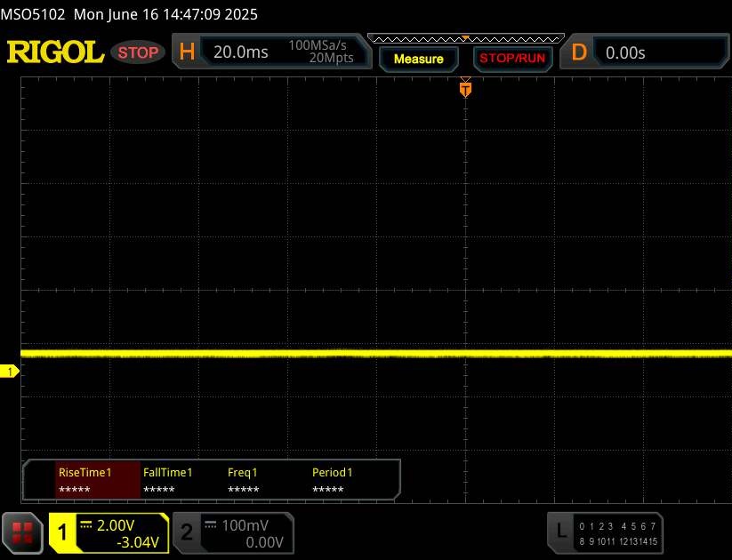Open the 20.0ms timebase setting
732x560 pixels.
[240, 52]
